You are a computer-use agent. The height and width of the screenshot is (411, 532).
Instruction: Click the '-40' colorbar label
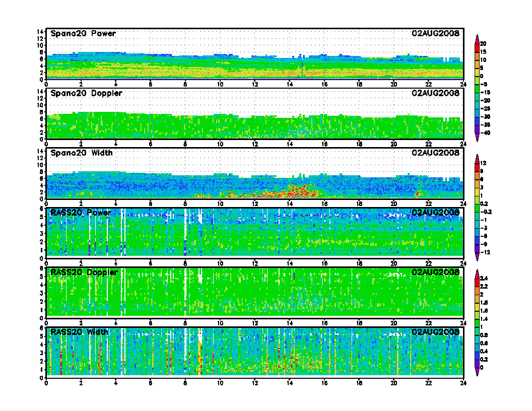485,133
